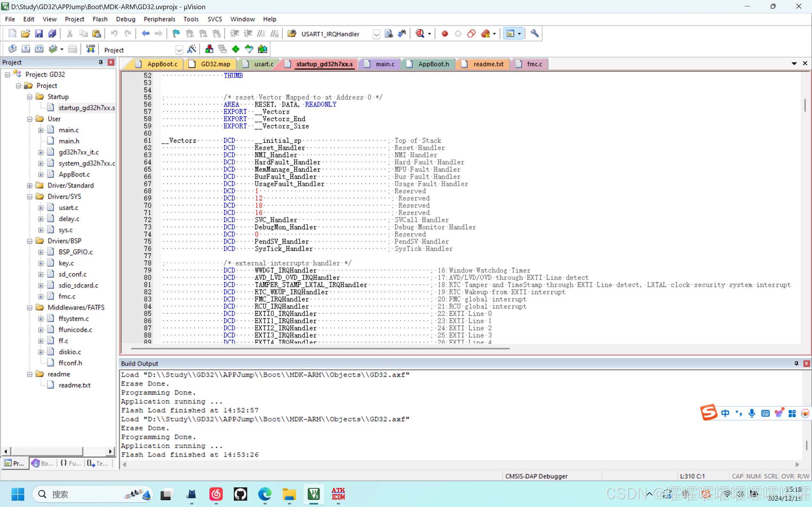Open Manage Project Items icon
The width and height of the screenshot is (812, 507).
coord(209,49)
